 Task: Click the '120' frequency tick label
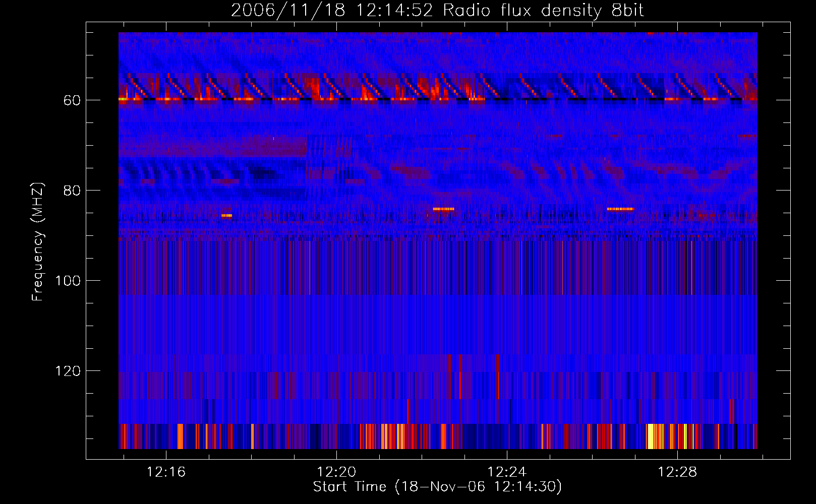click(68, 371)
